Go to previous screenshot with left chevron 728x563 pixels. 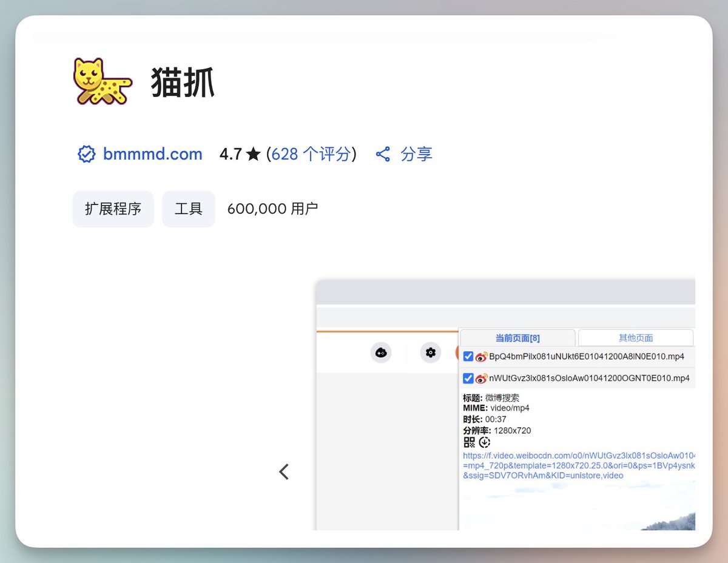pos(284,471)
